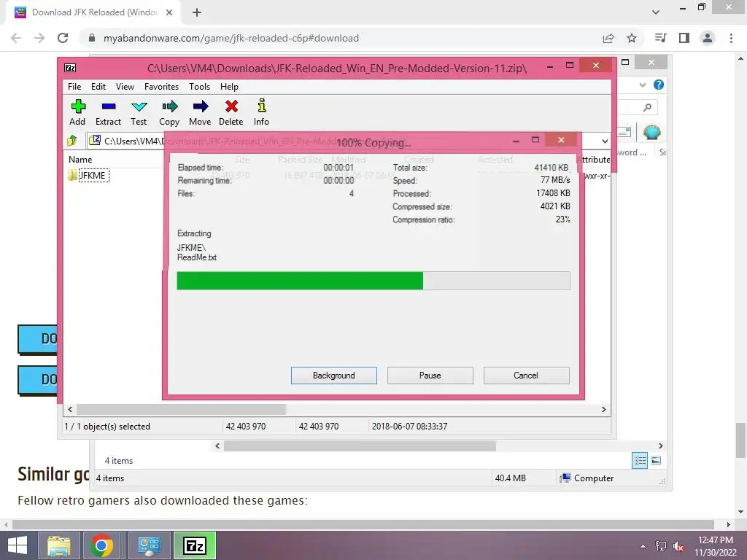Click the Extract toolbar icon

pos(108,112)
